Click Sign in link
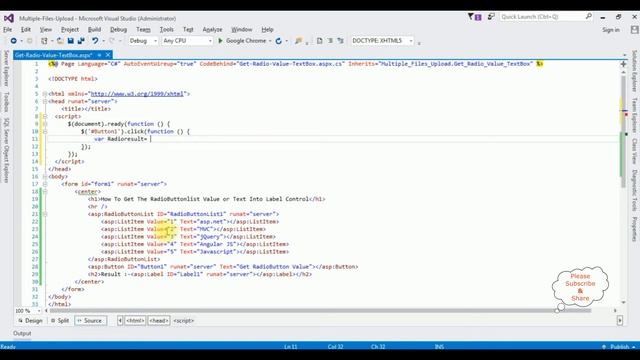Image resolution: width=640 pixels, height=360 pixels. (611, 30)
